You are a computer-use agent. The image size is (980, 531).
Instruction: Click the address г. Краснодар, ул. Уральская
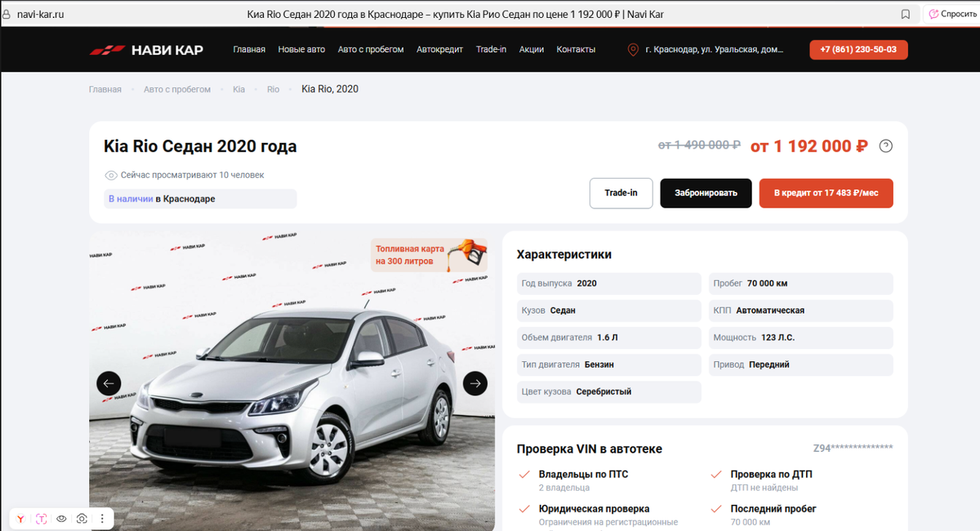coord(714,50)
